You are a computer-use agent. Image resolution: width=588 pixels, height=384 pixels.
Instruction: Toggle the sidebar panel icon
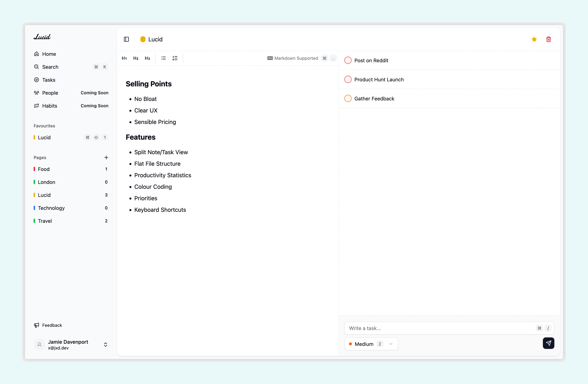click(x=126, y=39)
